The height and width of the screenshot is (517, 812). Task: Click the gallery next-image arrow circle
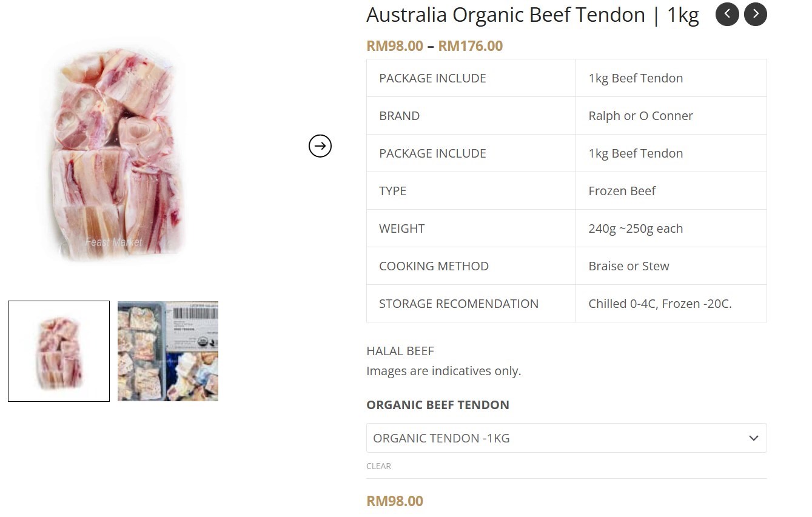(x=320, y=145)
